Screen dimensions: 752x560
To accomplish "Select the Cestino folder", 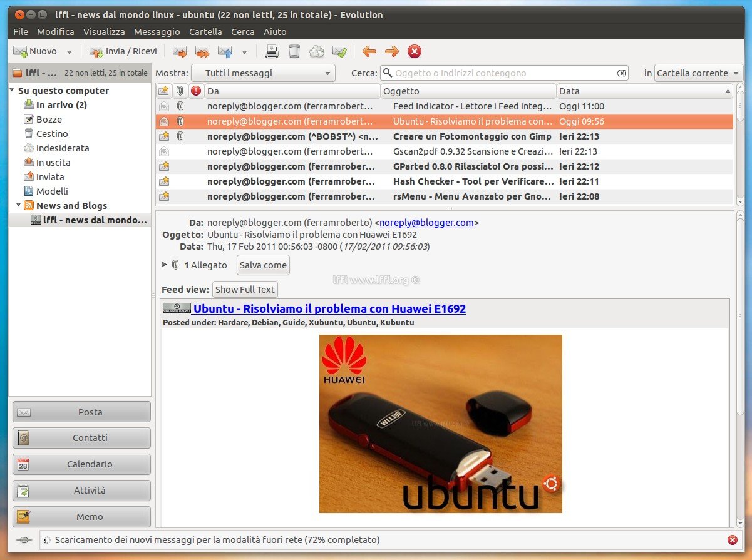I will point(52,134).
